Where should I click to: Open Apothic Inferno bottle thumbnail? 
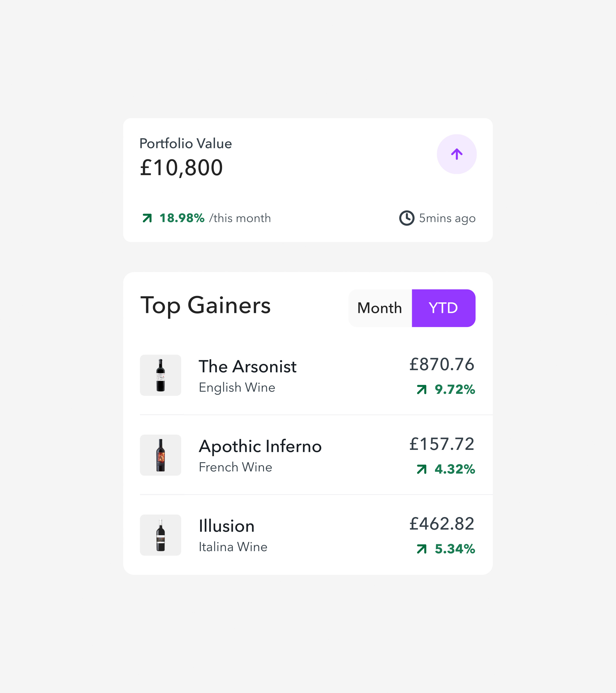coord(160,455)
